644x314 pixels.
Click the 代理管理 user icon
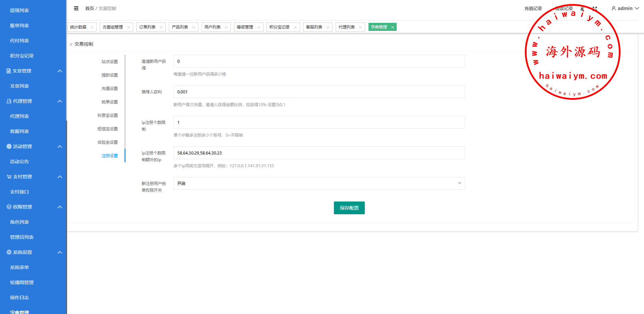point(9,101)
